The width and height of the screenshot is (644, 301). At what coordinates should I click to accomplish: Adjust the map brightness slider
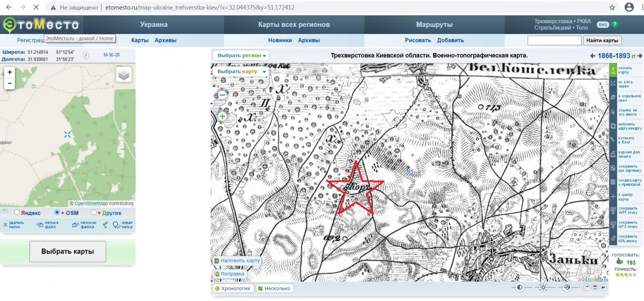click(543, 288)
